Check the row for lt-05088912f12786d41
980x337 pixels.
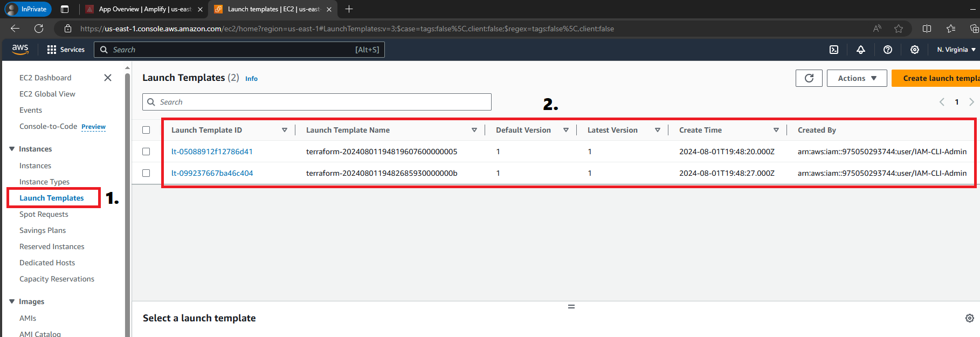[146, 152]
